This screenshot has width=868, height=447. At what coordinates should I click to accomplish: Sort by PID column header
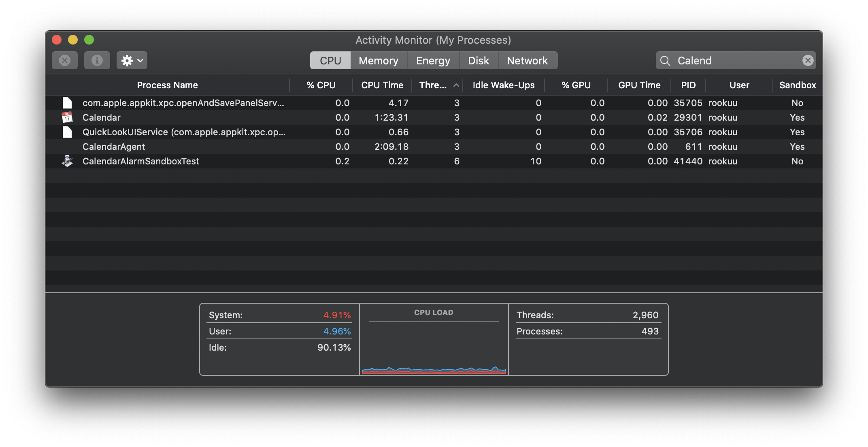(x=688, y=85)
